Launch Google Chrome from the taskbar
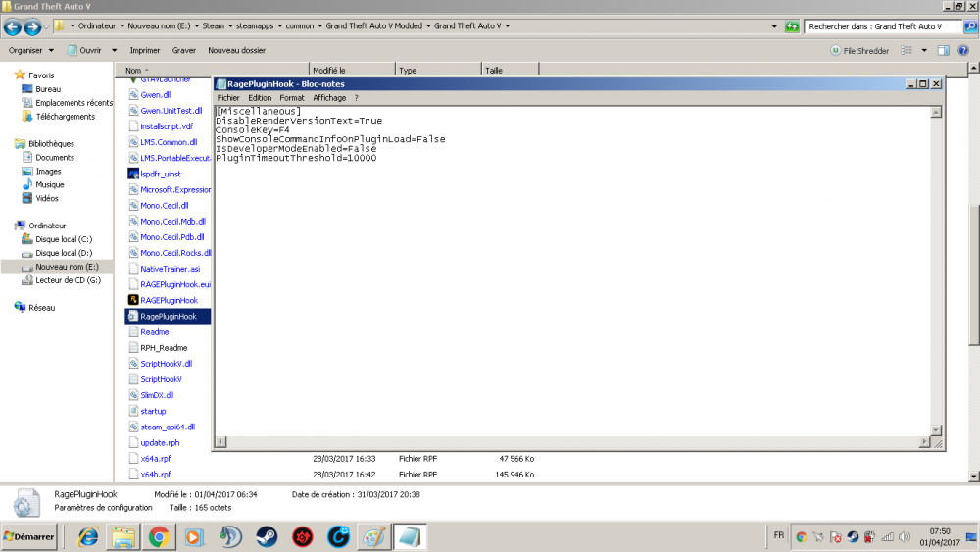Screen dimensions: 980x552 [x=159, y=537]
